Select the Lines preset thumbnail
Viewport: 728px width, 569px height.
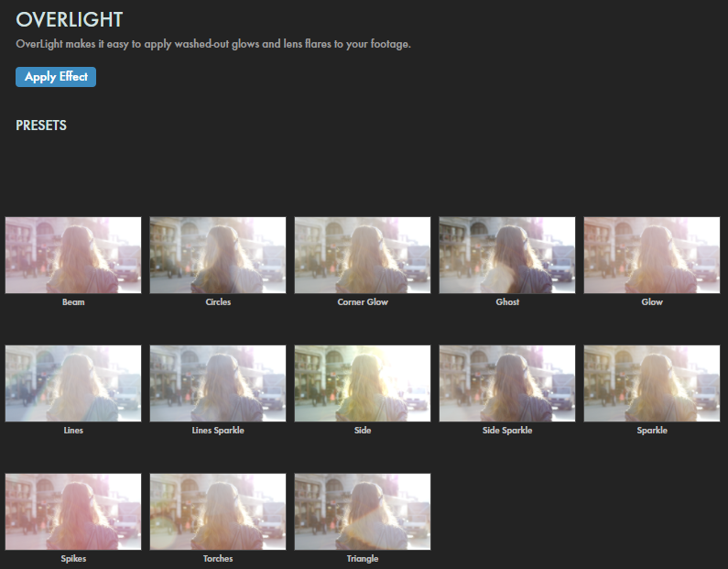point(73,383)
